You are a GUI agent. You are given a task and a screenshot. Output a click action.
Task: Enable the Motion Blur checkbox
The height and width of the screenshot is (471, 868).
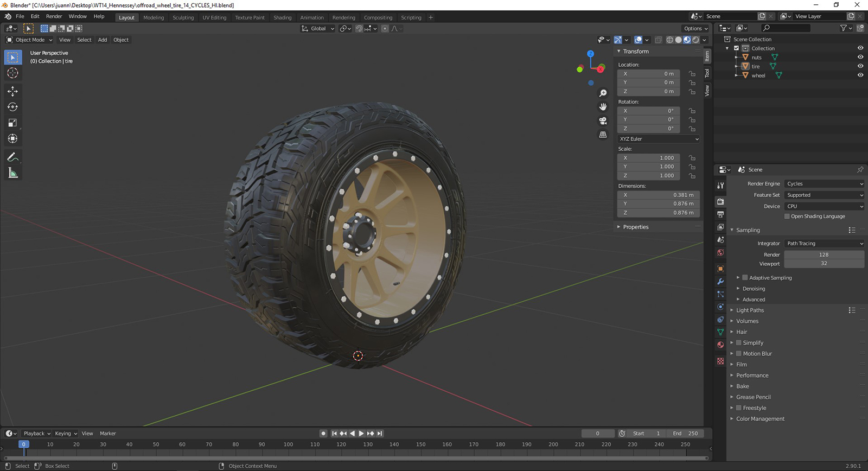738,354
